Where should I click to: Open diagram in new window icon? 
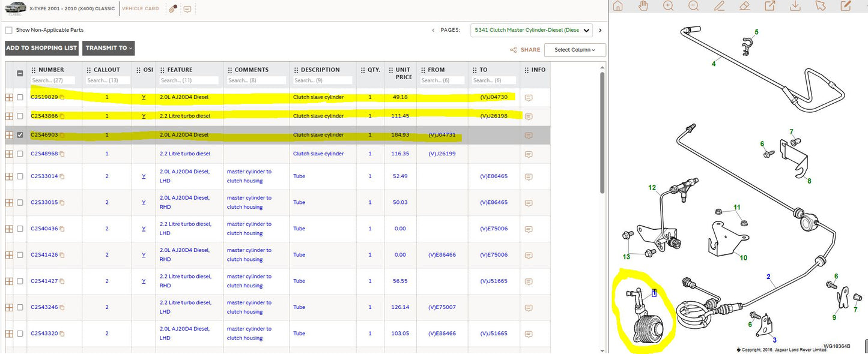pyautogui.click(x=769, y=6)
